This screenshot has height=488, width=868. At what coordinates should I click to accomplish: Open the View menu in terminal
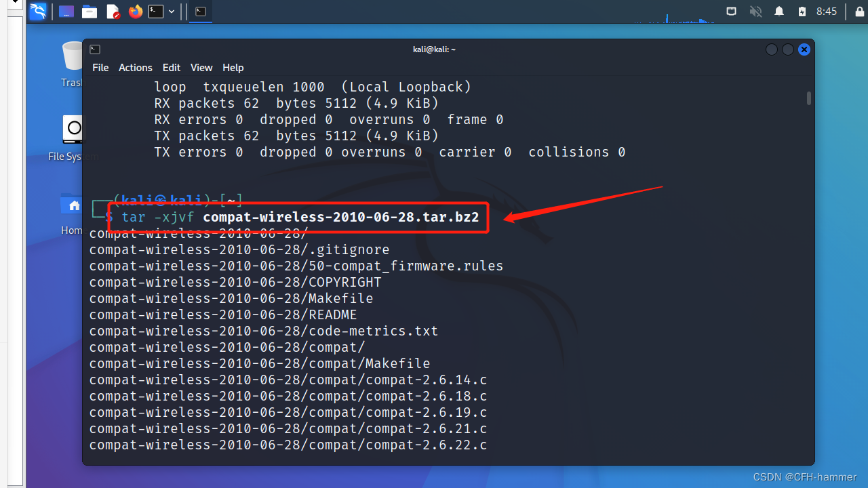[201, 68]
